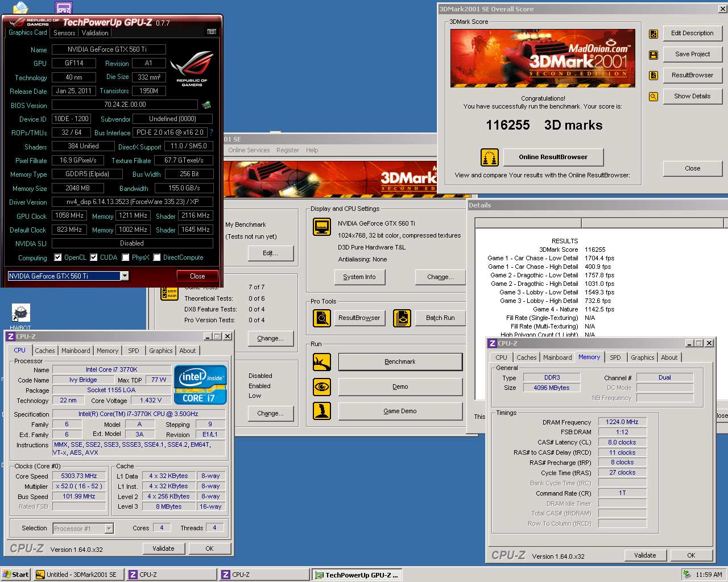Click the DRAM Frequency value 1224.4 MHz
Screen dimensions: 728x582
pyautogui.click(x=622, y=422)
